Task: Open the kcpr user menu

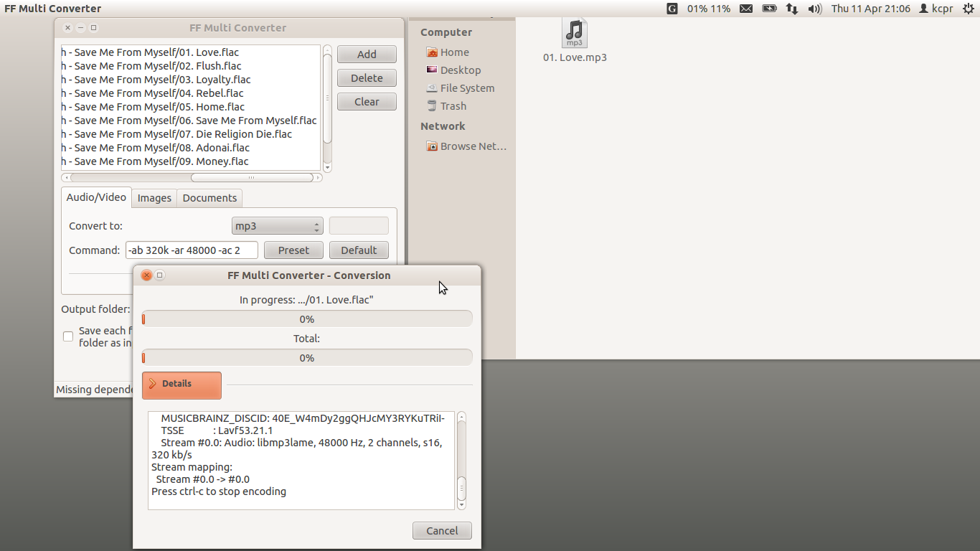Action: pyautogui.click(x=936, y=9)
